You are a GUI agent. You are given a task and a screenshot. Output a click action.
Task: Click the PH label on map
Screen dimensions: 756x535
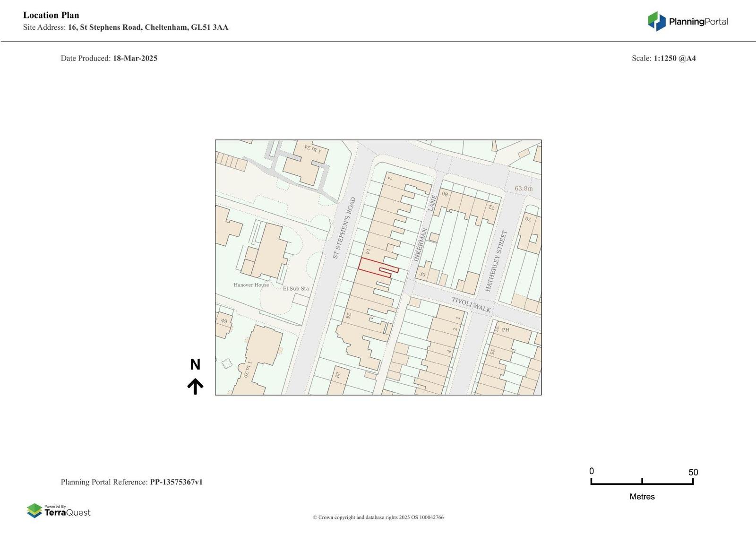(x=506, y=330)
